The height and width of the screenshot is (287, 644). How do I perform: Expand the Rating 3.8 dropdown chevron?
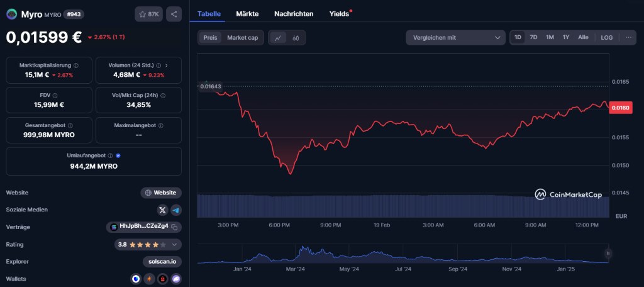click(x=174, y=244)
